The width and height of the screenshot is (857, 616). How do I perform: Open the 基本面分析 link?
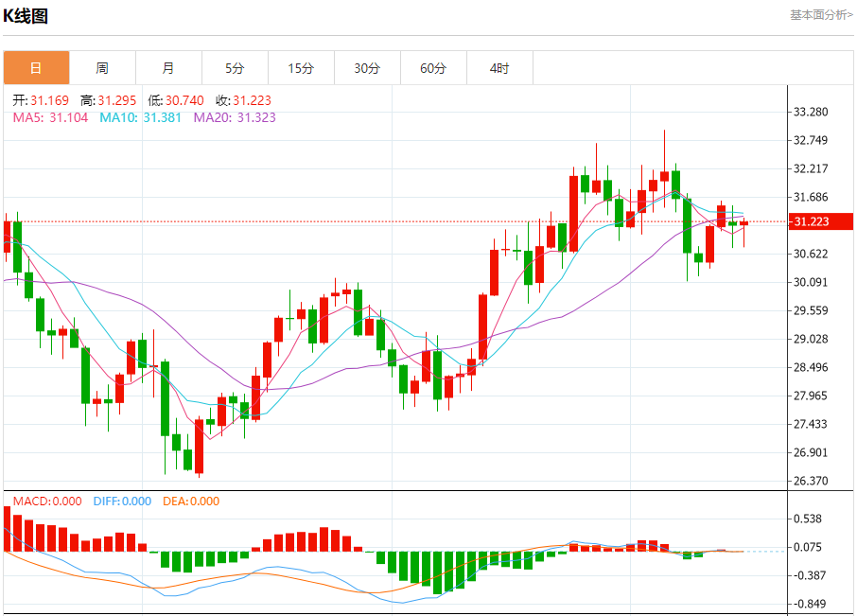click(x=821, y=15)
